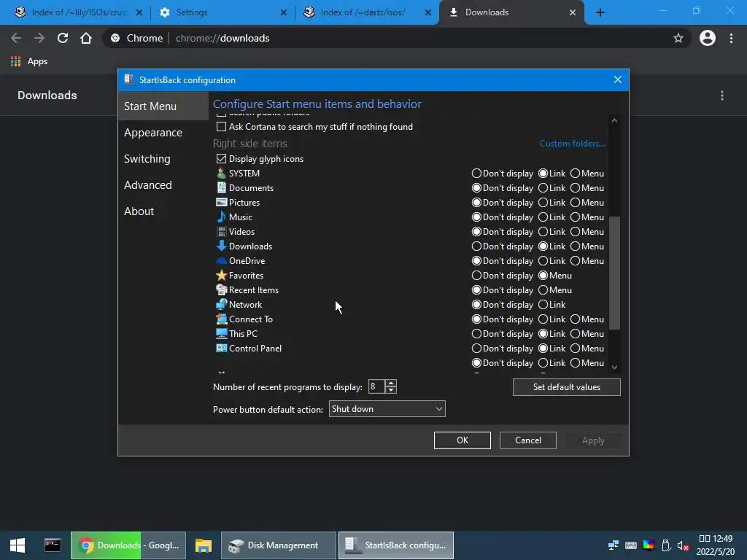Click the OneDrive cloud glyph icon

click(x=221, y=260)
